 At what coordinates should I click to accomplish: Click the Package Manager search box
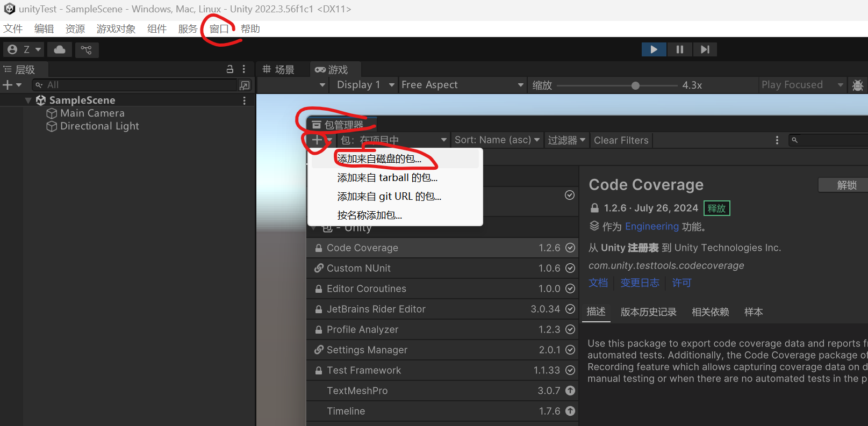[x=828, y=140]
